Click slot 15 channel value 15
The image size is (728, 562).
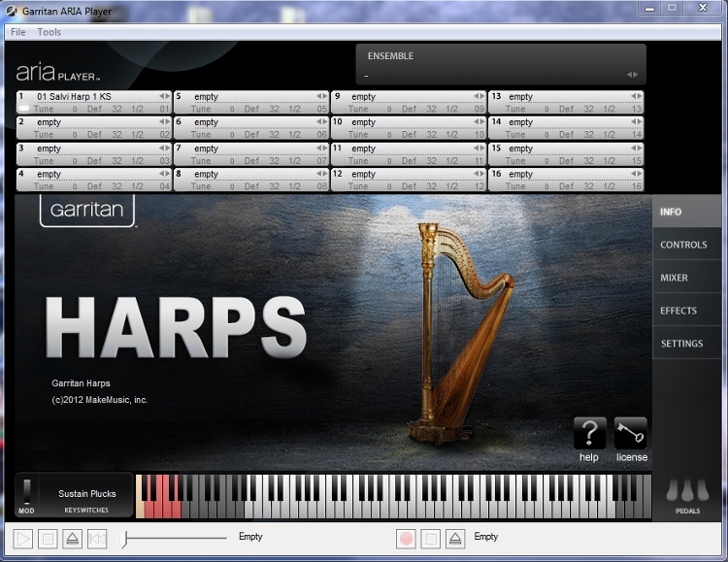tap(637, 161)
